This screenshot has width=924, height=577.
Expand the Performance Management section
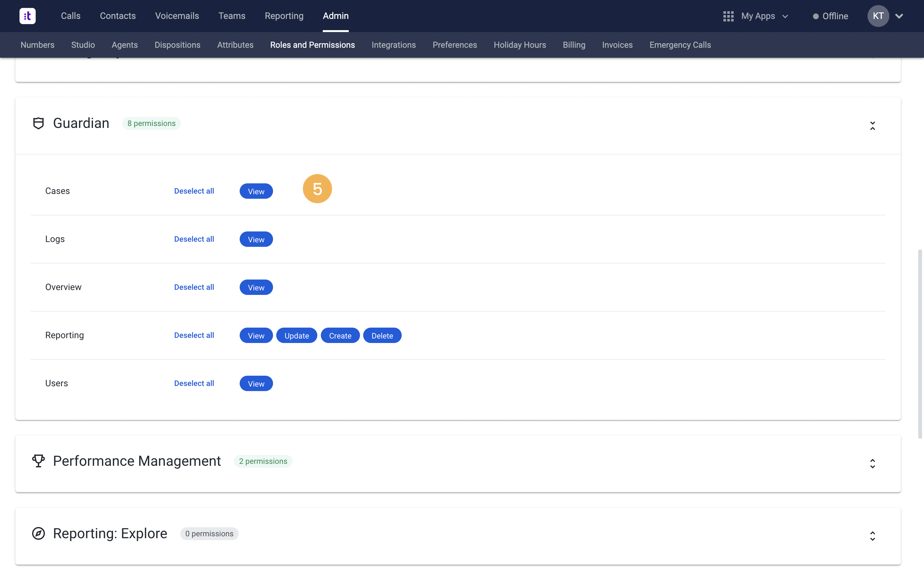tap(872, 464)
